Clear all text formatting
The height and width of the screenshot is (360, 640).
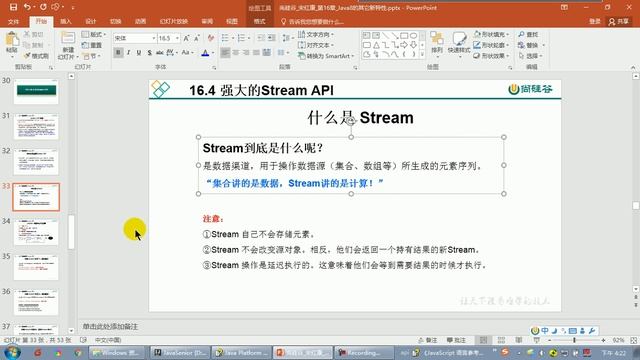pos(211,38)
